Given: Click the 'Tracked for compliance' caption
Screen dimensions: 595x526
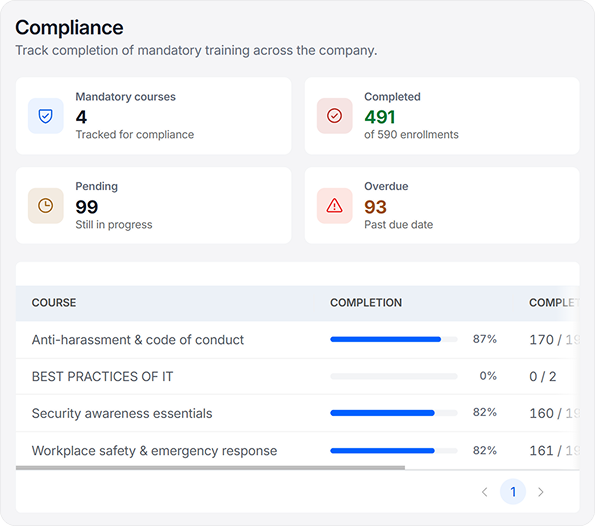Looking at the screenshot, I should [135, 134].
